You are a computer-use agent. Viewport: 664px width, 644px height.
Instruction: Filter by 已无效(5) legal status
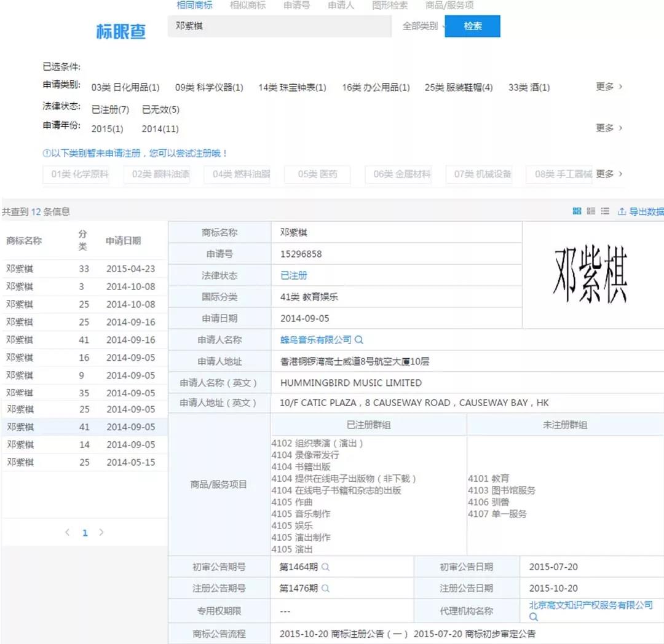160,109
